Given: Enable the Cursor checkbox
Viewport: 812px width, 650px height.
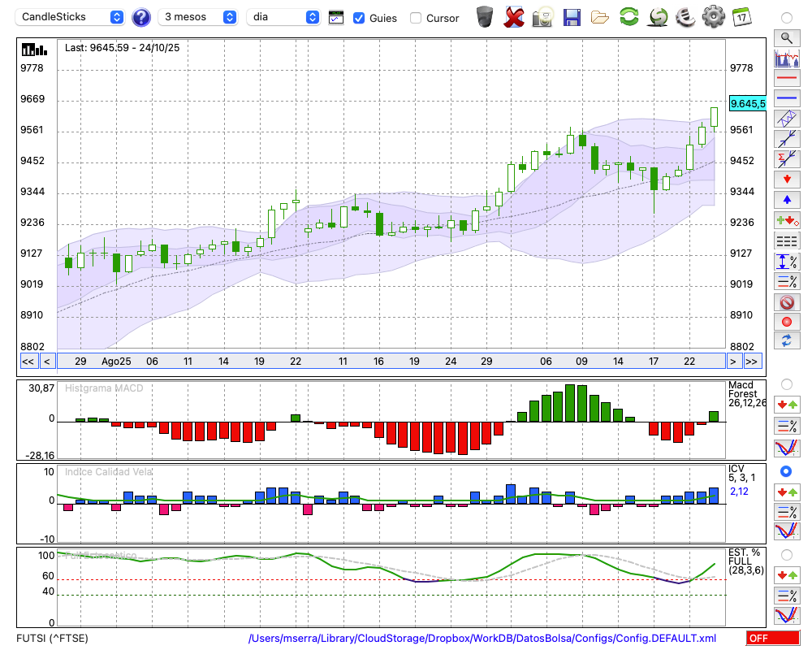Looking at the screenshot, I should point(416,18).
